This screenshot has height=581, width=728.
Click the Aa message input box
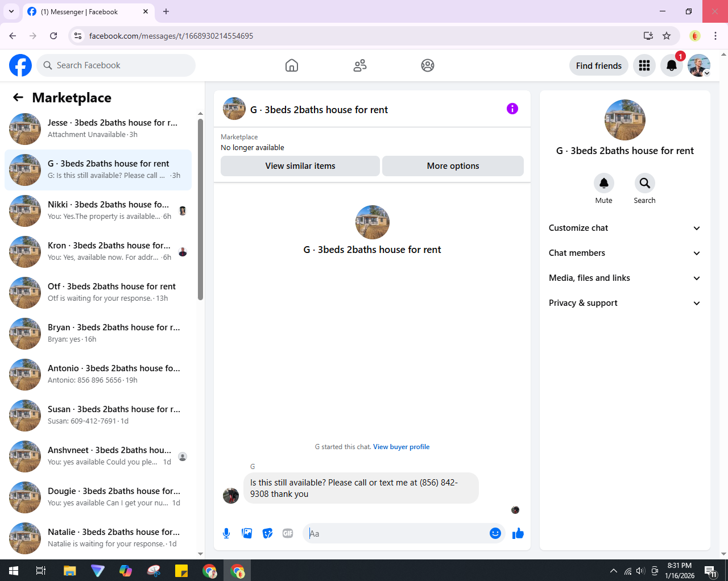click(x=398, y=533)
